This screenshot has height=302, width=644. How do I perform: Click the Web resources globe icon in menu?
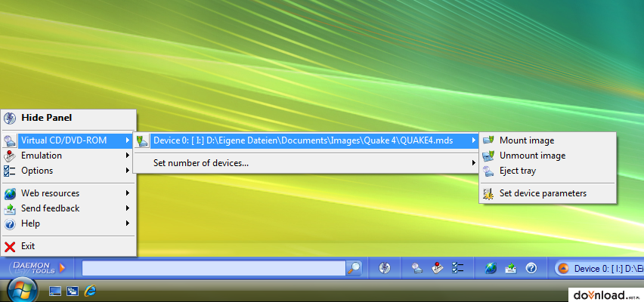coord(9,193)
